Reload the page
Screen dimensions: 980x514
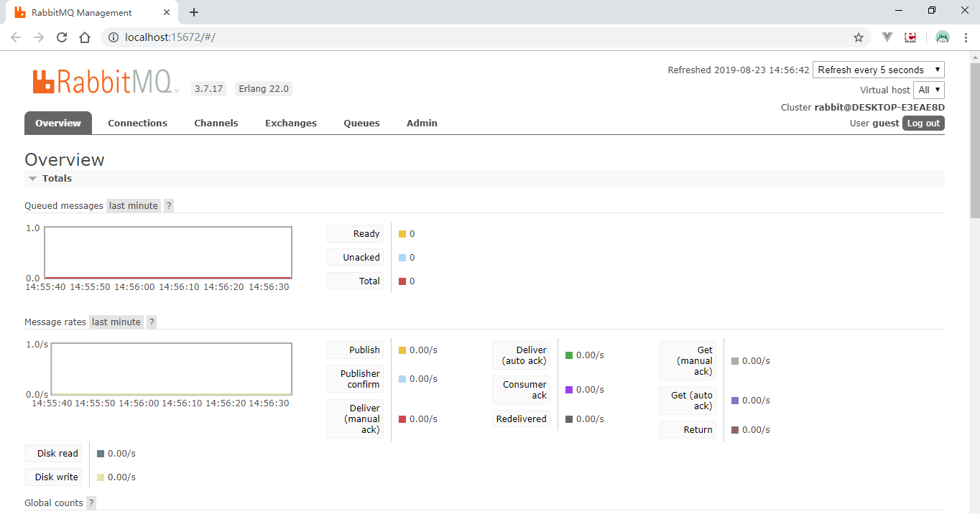pos(62,37)
